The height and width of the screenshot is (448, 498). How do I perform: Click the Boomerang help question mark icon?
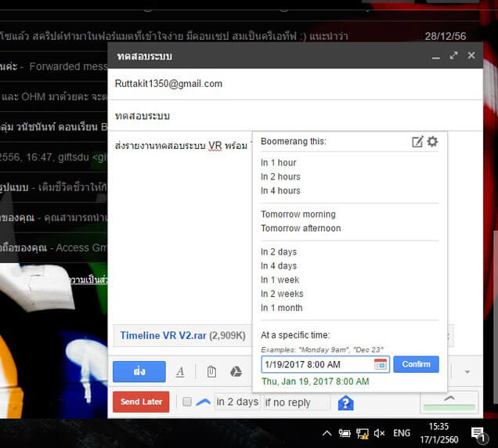(x=345, y=403)
